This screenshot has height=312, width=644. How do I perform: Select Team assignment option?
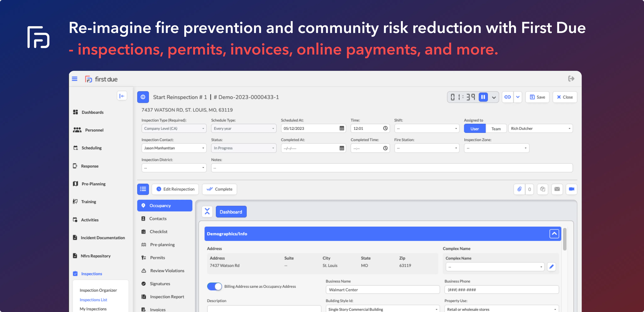point(496,129)
